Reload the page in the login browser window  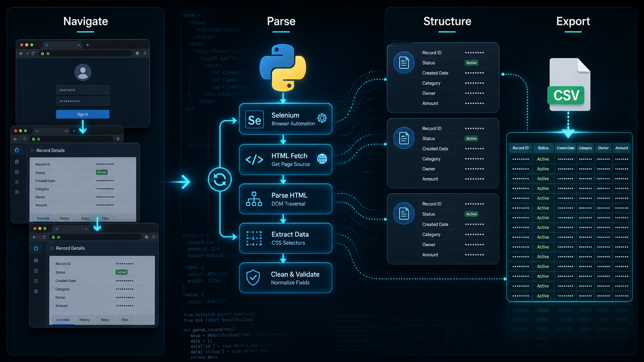(x=33, y=53)
